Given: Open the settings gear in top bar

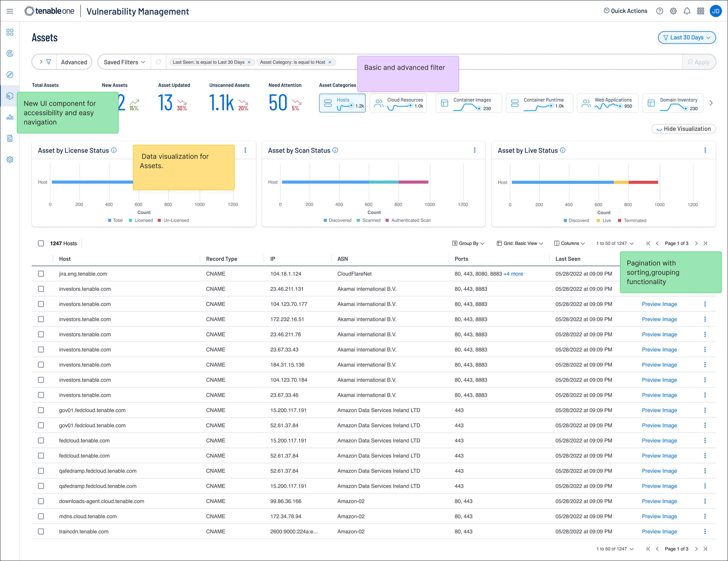Looking at the screenshot, I should pyautogui.click(x=673, y=11).
